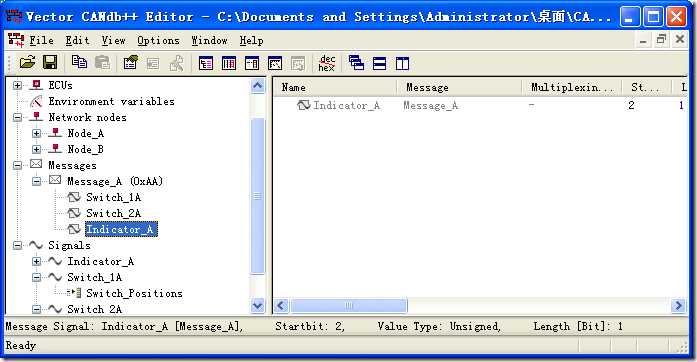Sort by the Name column header

click(334, 87)
